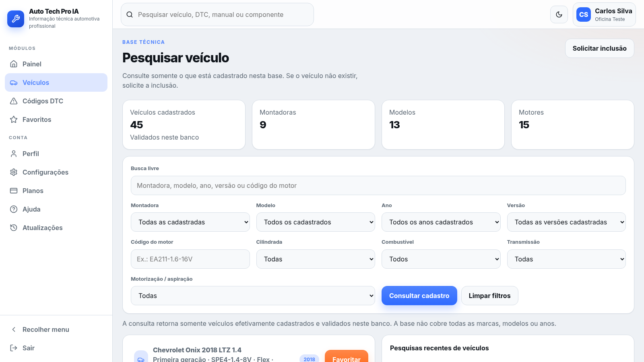Viewport: 644px width, 362px height.
Task: Click the Sair logout icon
Action: tap(14, 348)
